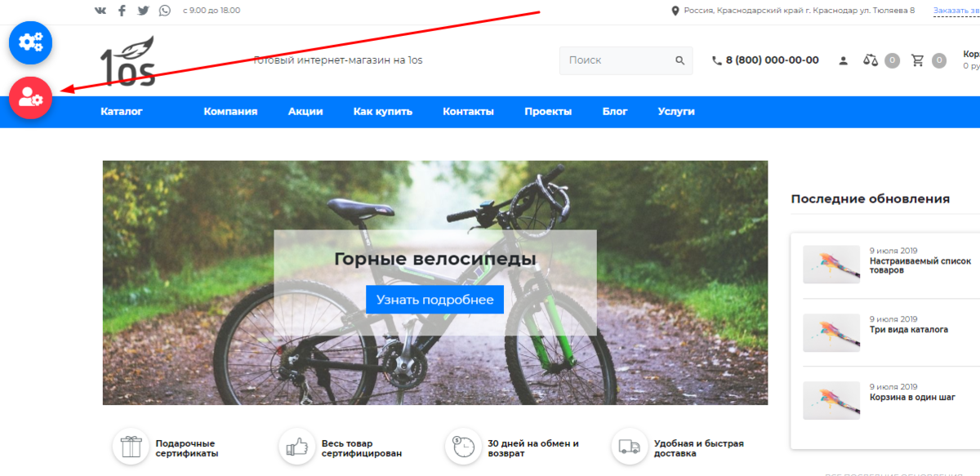Click the mountain bike banner image
This screenshot has height=476, width=980.
(x=435, y=282)
